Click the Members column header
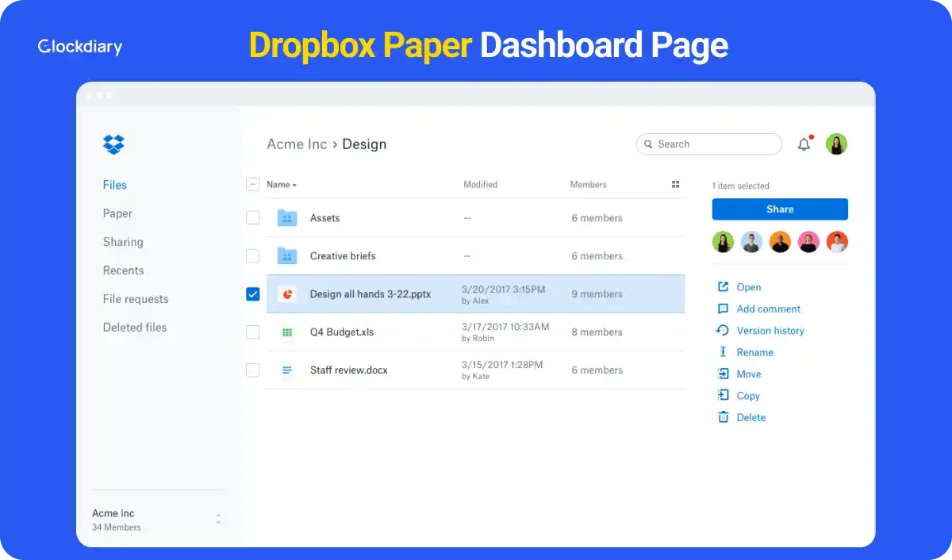 pyautogui.click(x=589, y=184)
